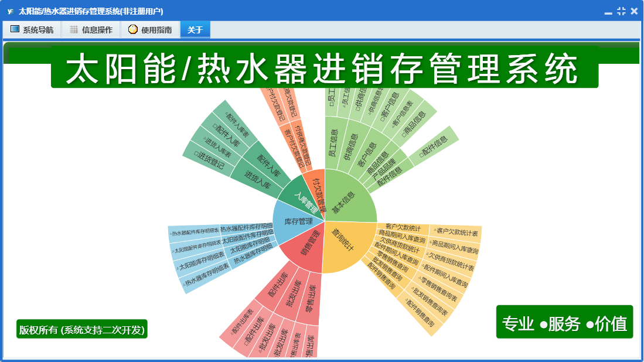Viewport: 644px width, 362px height.
Task: Select the middle-ring 商品信息 segment
Action: [x=378, y=163]
